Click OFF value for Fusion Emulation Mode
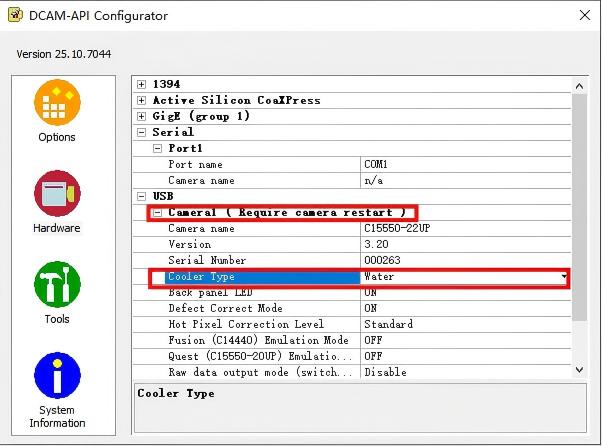 click(373, 340)
